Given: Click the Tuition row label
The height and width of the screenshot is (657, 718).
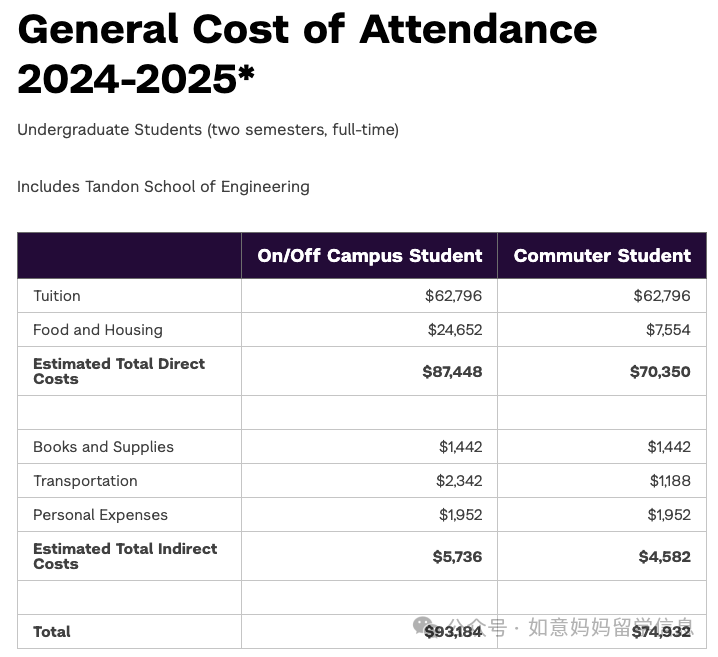Looking at the screenshot, I should pos(57,296).
